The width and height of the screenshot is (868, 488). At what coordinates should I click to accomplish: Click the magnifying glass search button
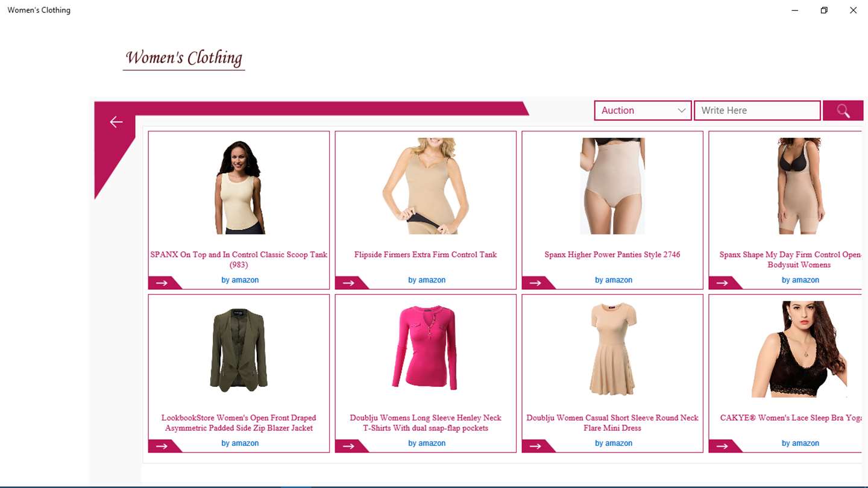[x=843, y=111]
